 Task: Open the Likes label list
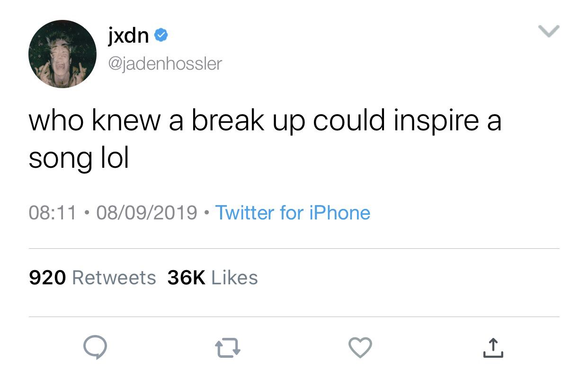point(235,278)
